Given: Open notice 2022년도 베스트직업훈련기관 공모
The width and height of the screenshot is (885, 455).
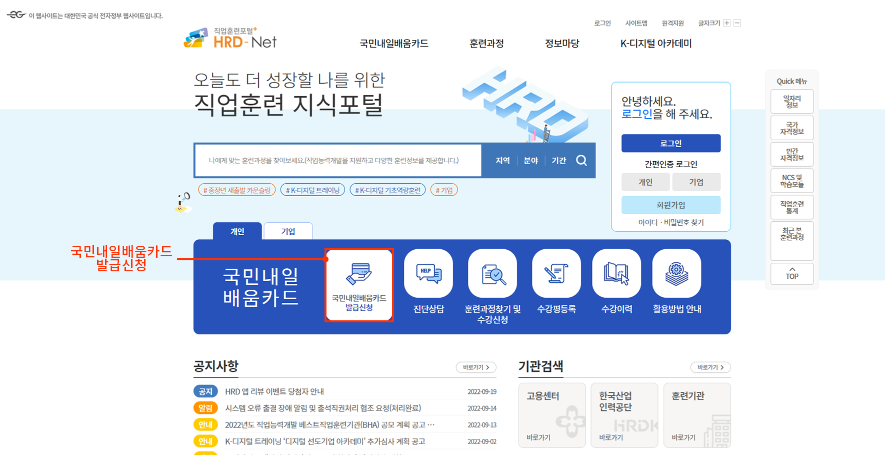Looking at the screenshot, I should pyautogui.click(x=330, y=425).
